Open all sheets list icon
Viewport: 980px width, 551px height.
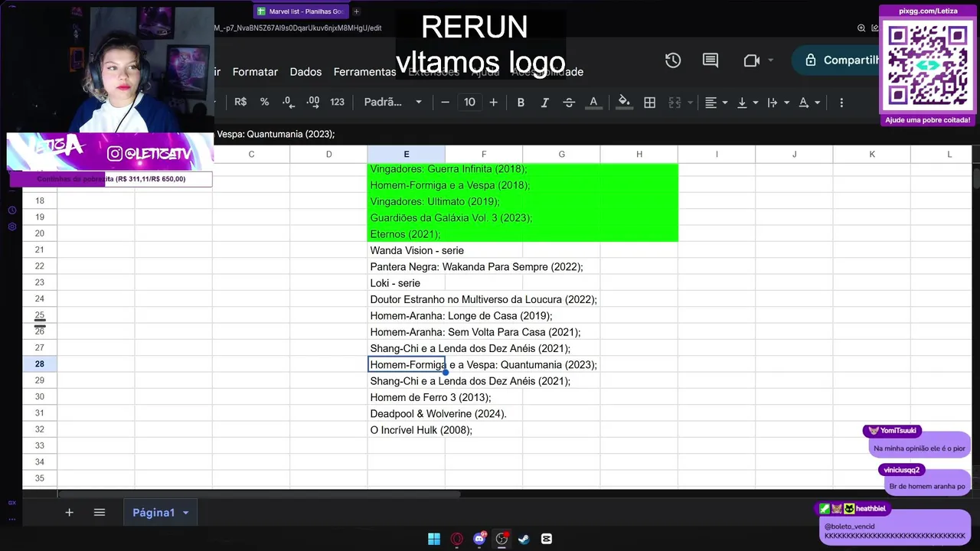(x=100, y=513)
